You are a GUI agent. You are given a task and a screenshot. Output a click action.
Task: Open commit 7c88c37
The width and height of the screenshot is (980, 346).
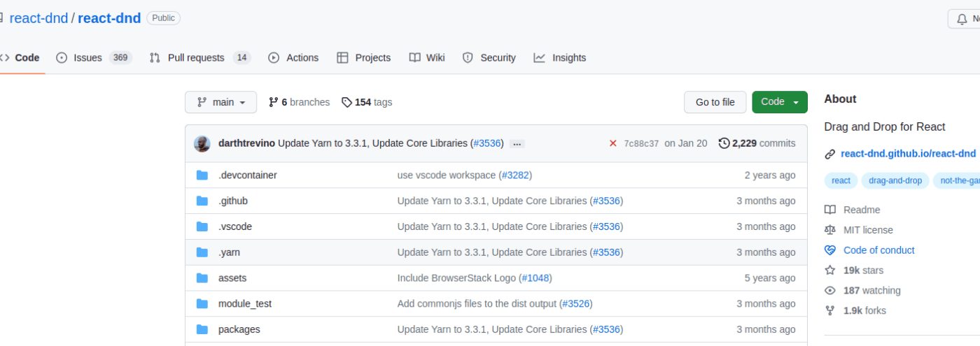click(641, 143)
